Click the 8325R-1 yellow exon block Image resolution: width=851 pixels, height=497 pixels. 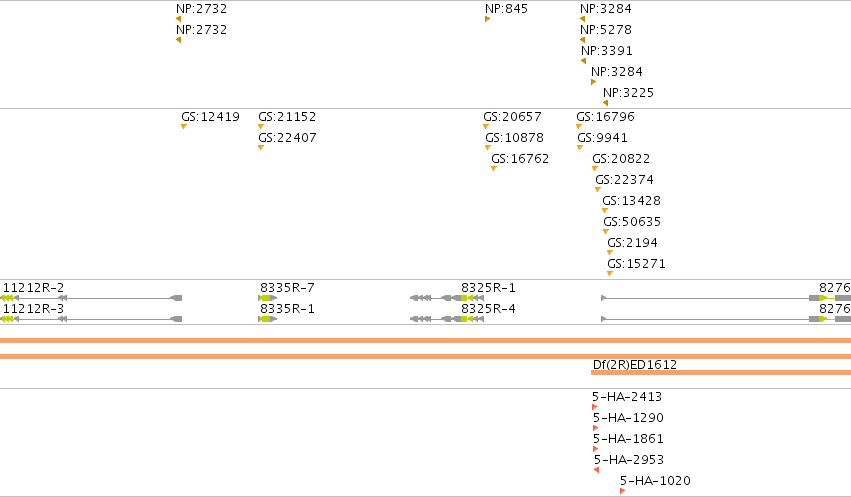[464, 298]
